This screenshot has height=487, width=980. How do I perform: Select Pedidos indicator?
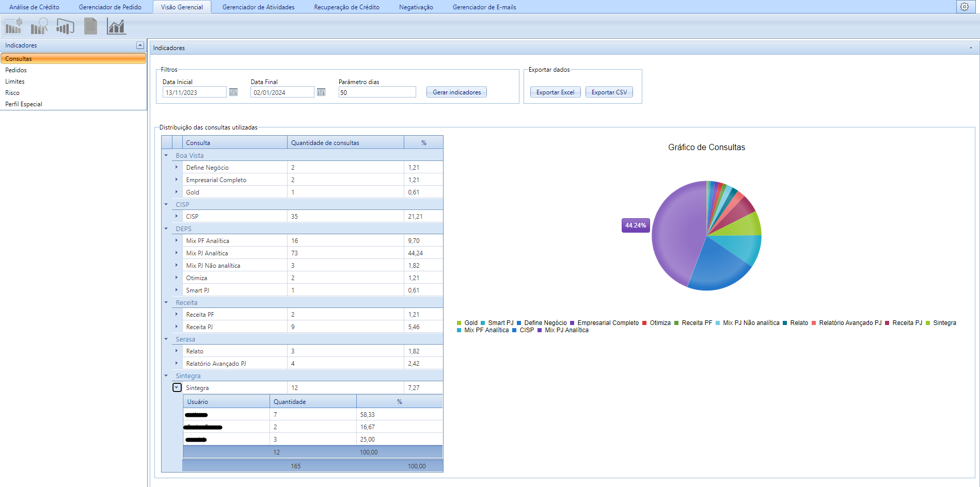[x=73, y=70]
